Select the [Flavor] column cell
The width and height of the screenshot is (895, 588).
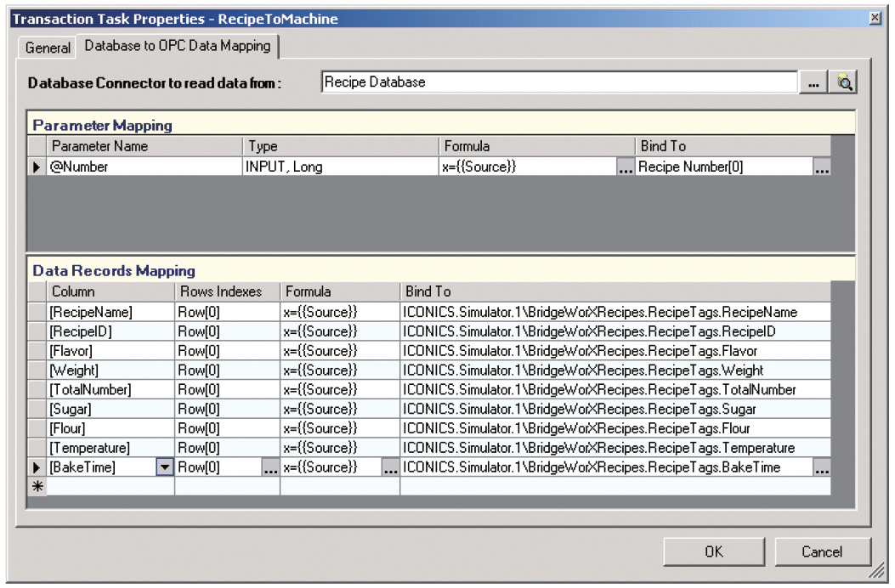click(110, 351)
